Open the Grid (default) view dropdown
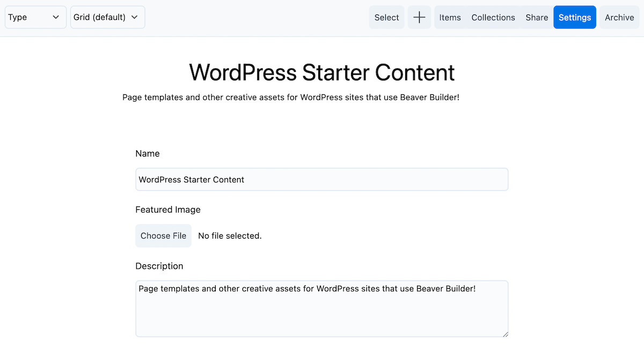The width and height of the screenshot is (644, 347). [x=108, y=17]
